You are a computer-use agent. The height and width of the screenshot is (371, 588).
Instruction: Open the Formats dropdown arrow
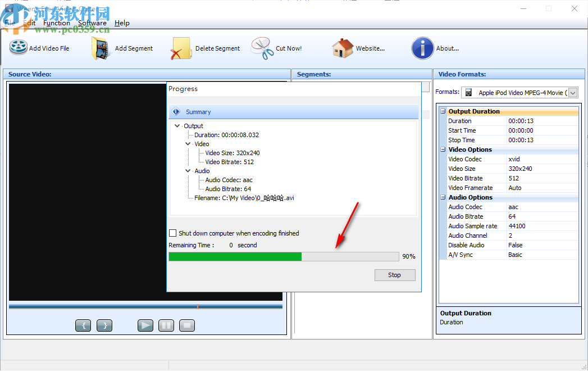tap(573, 92)
